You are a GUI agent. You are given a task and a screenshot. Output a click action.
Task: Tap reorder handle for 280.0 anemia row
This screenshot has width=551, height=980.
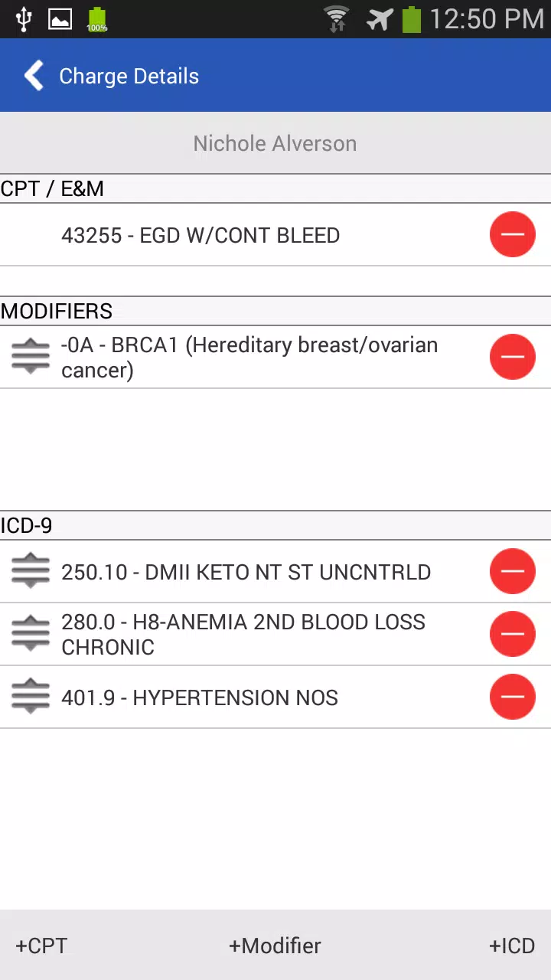[31, 635]
